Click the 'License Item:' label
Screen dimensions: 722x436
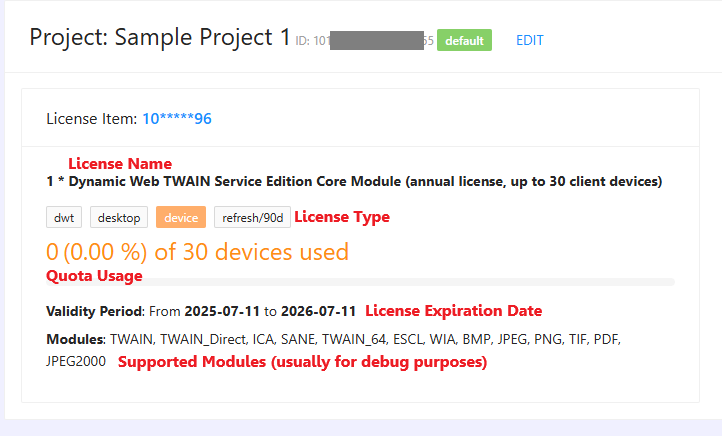click(92, 119)
